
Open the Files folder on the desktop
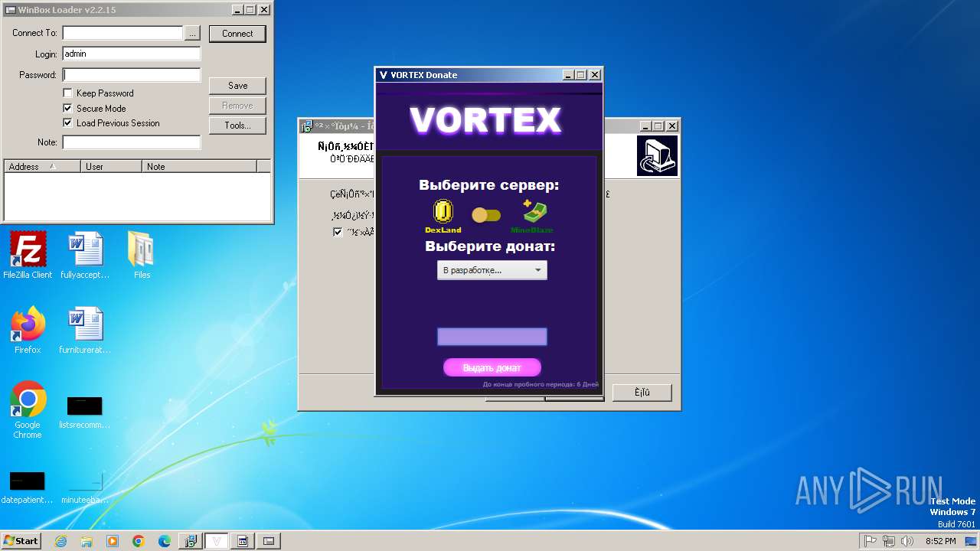[x=142, y=256]
